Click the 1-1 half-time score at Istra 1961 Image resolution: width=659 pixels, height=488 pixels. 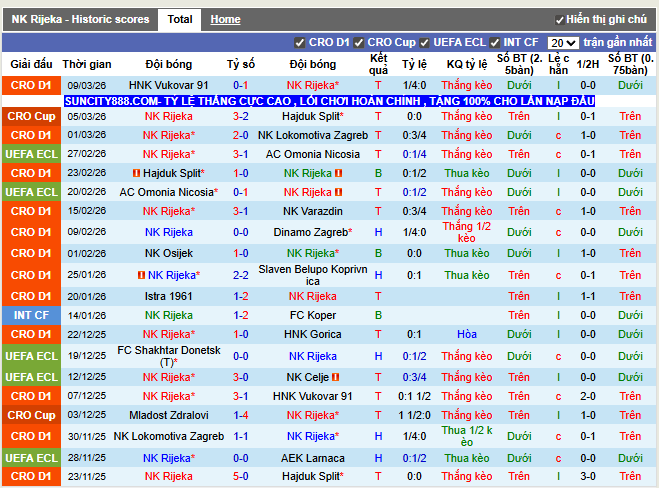[x=588, y=296]
